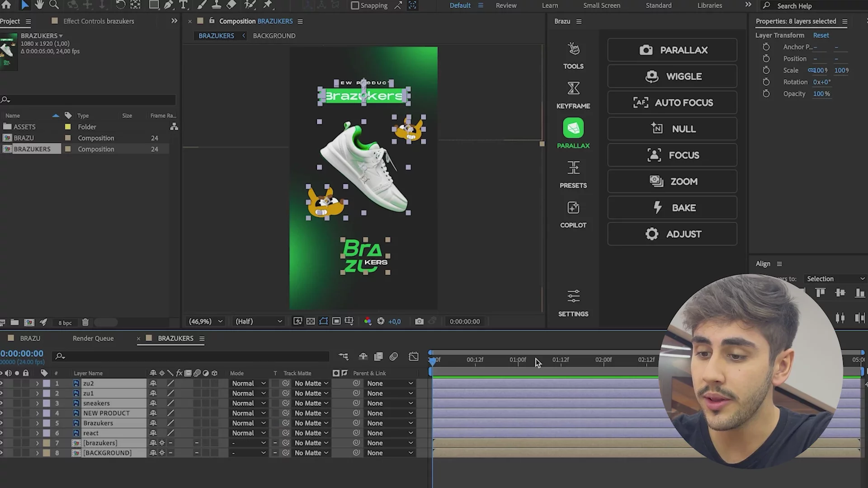Image resolution: width=868 pixels, height=488 pixels.
Task: Take a snapshot with camera icon
Action: tap(419, 321)
